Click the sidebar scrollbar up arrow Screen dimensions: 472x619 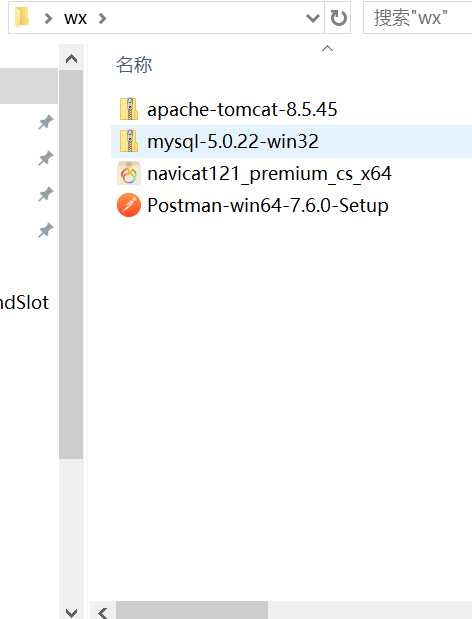tap(71, 59)
